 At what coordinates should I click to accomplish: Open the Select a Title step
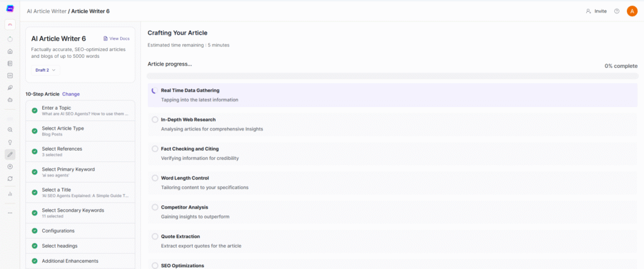point(80,193)
